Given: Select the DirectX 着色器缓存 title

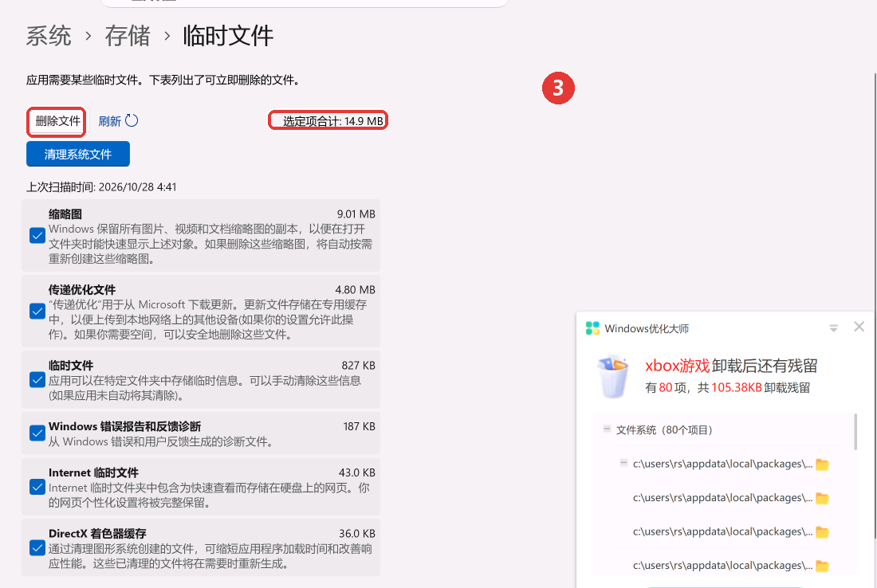Looking at the screenshot, I should tap(97, 534).
